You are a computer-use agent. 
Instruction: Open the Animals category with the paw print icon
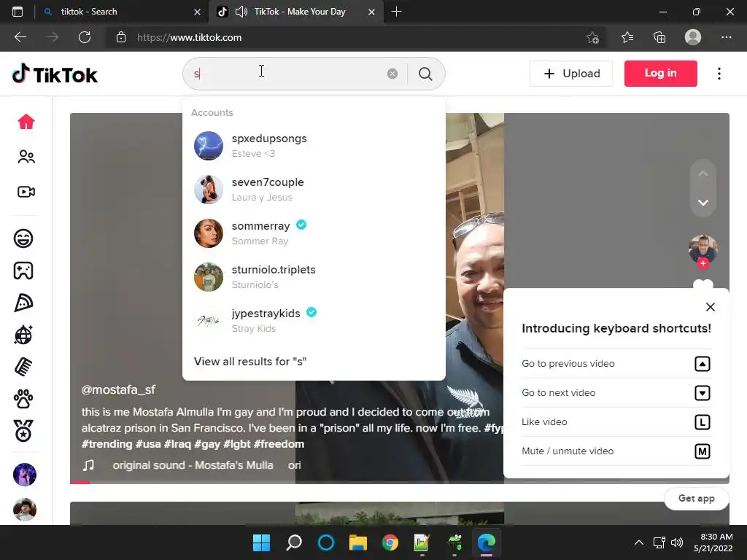pos(23,399)
